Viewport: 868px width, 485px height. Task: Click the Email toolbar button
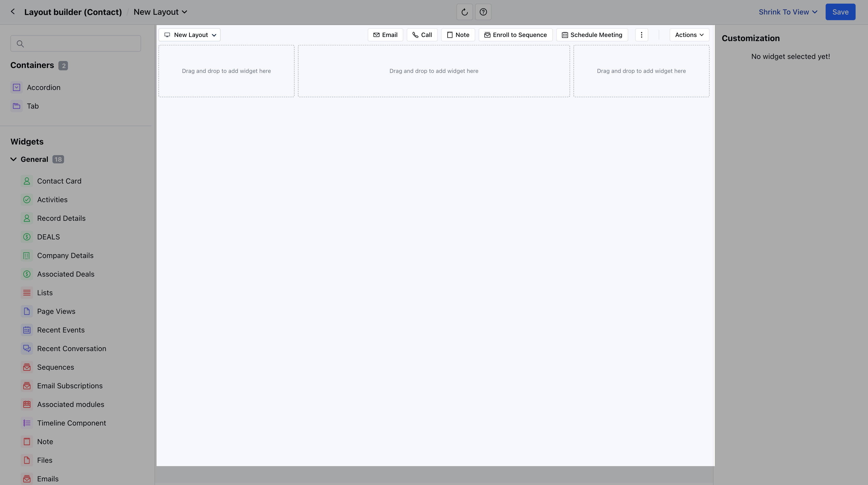(385, 34)
